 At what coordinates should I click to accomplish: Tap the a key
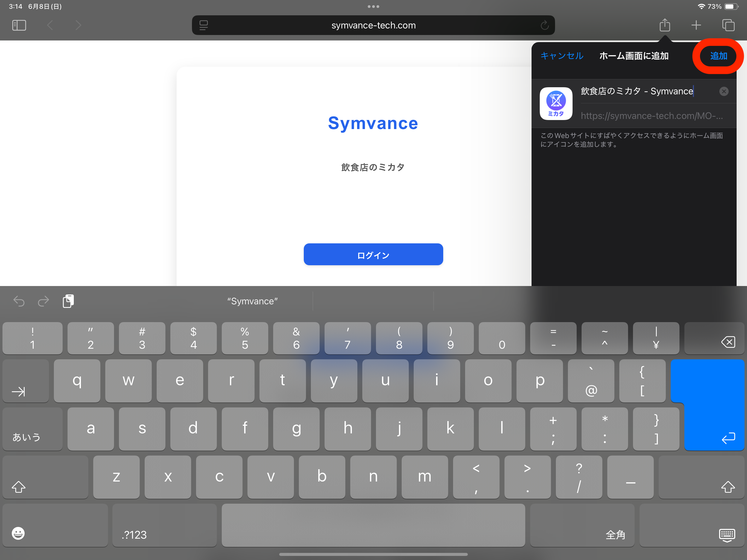coord(91,429)
